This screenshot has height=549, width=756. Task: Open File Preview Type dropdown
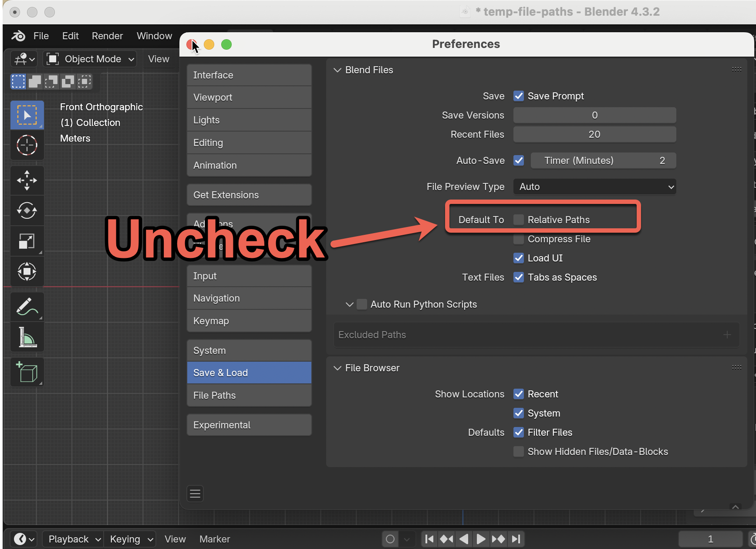pyautogui.click(x=595, y=186)
